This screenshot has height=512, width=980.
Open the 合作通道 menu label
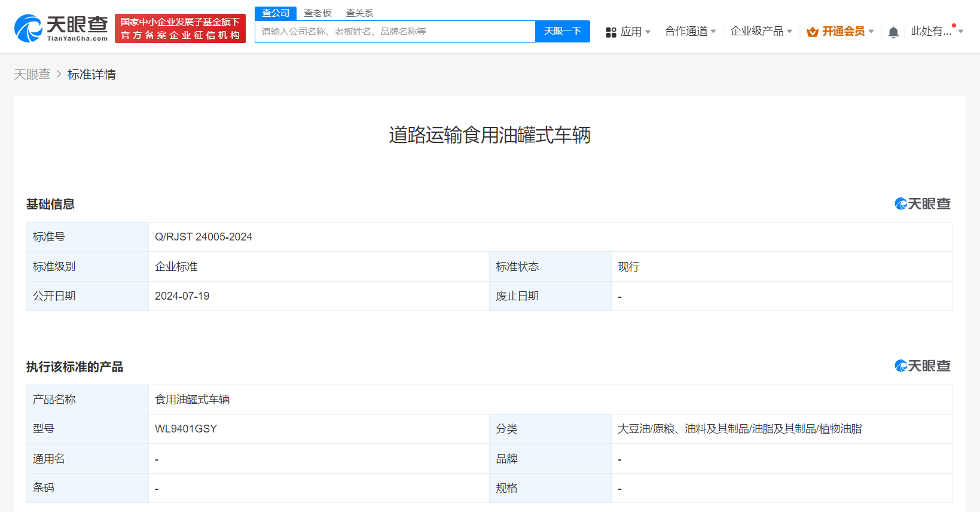click(686, 31)
